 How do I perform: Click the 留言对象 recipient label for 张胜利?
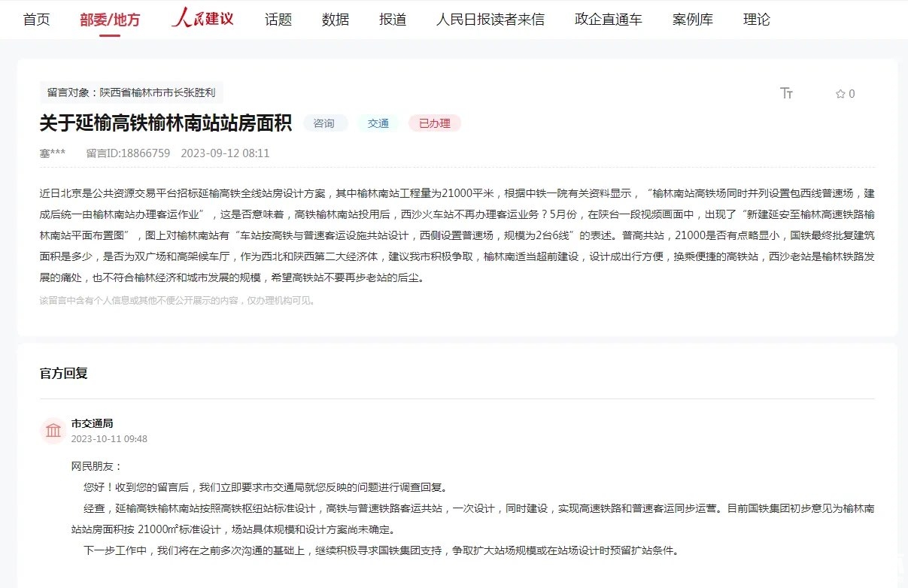pos(132,93)
